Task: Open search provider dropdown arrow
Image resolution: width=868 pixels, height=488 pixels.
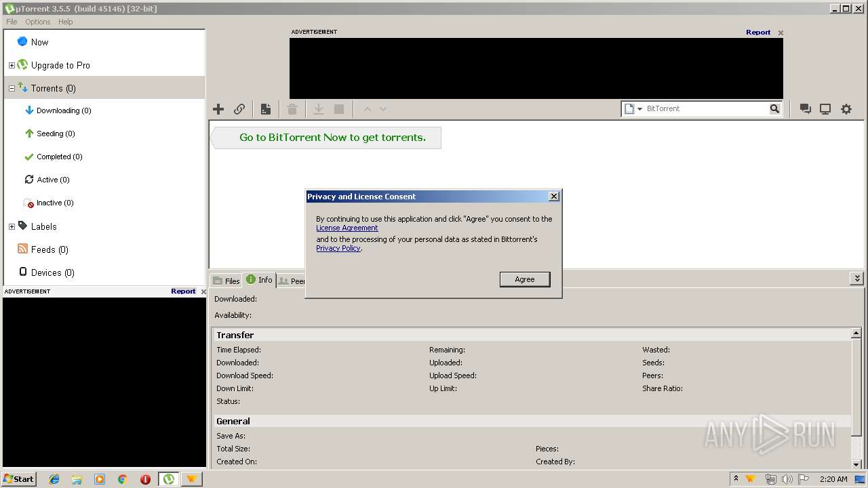Action: pyautogui.click(x=639, y=109)
